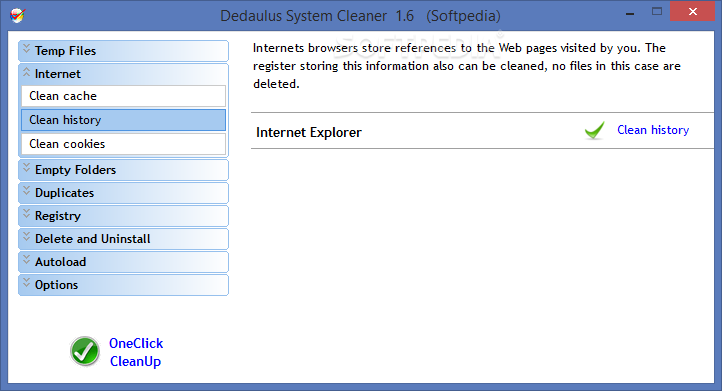Expand the Registry chevron

pos(26,214)
